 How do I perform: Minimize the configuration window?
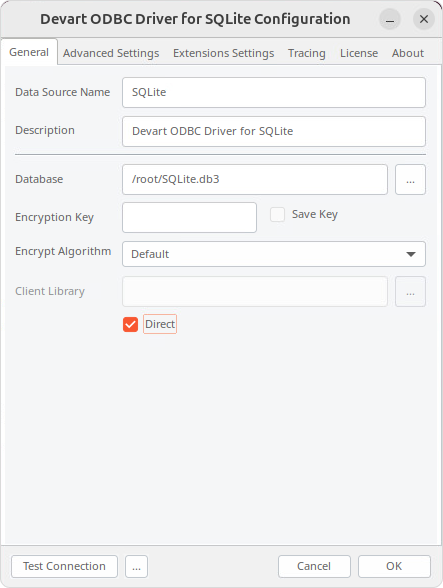(390, 19)
